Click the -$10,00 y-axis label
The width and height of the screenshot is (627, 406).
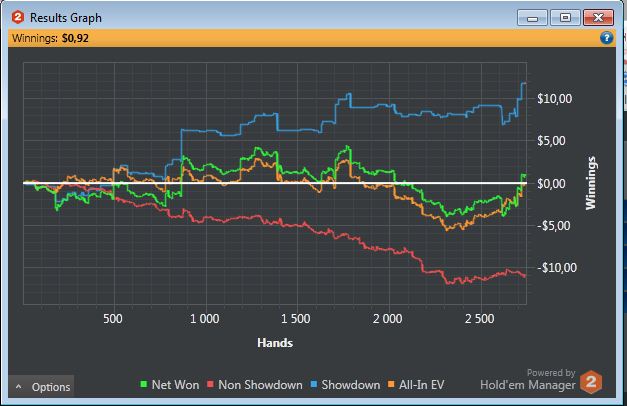556,268
